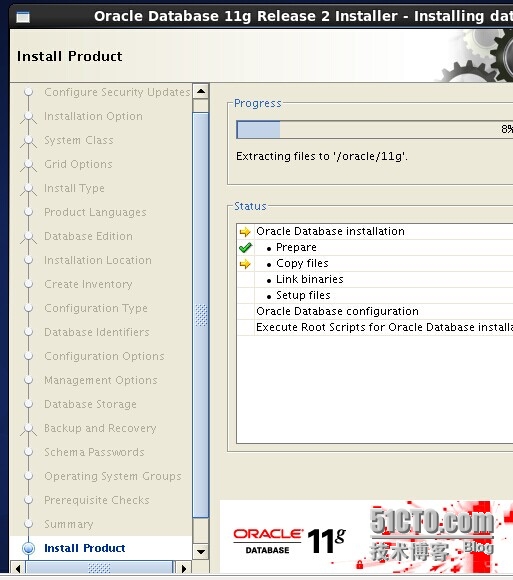This screenshot has width=513, height=580.
Task: Select Create Inventory step
Action: [88, 284]
